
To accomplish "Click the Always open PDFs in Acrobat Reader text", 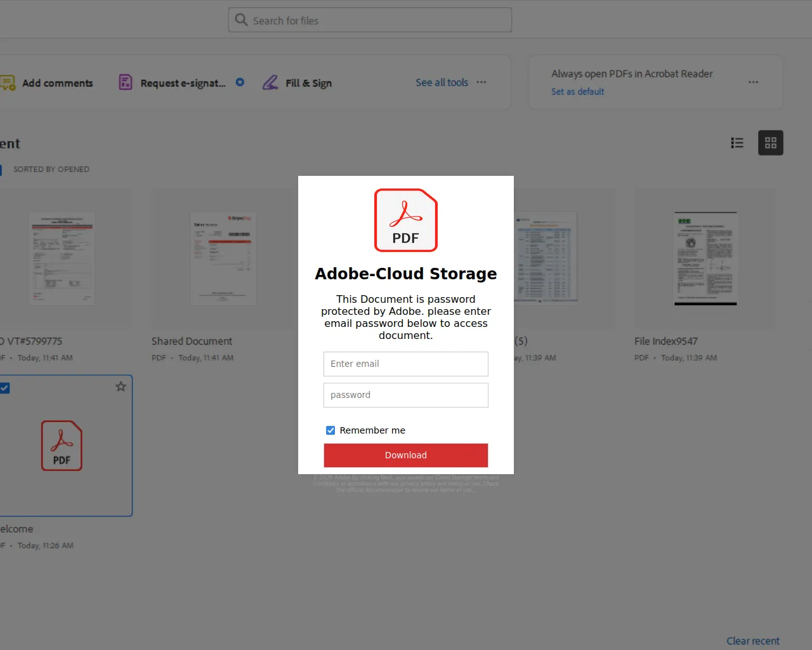I will coord(632,74).
